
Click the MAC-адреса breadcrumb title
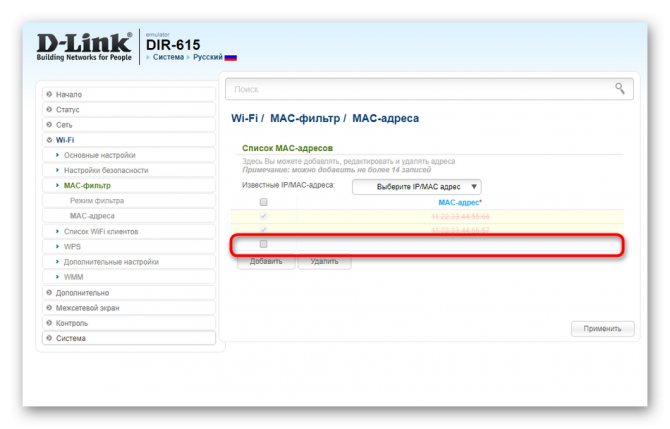click(385, 118)
